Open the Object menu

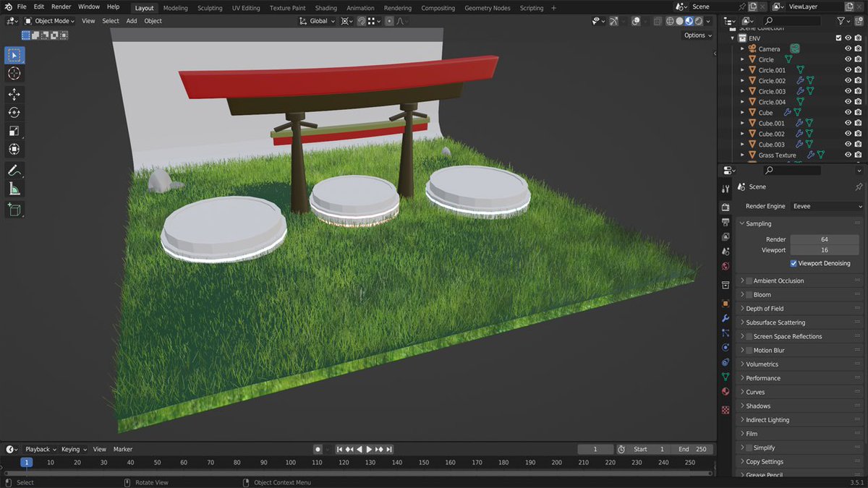(153, 21)
